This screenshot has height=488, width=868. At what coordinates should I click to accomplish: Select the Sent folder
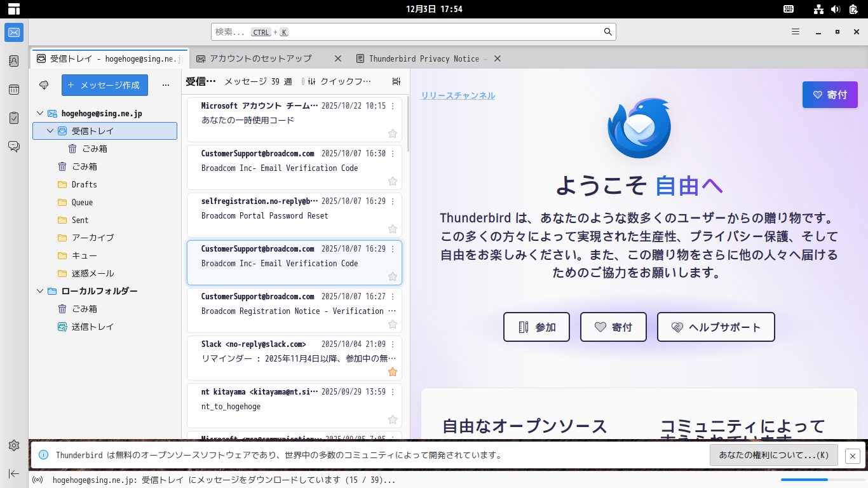[x=105, y=220]
